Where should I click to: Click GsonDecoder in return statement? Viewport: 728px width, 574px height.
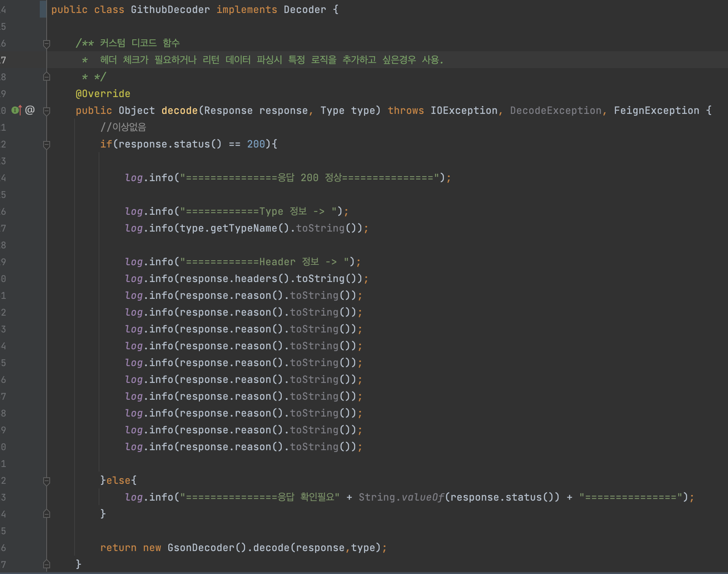tap(201, 548)
